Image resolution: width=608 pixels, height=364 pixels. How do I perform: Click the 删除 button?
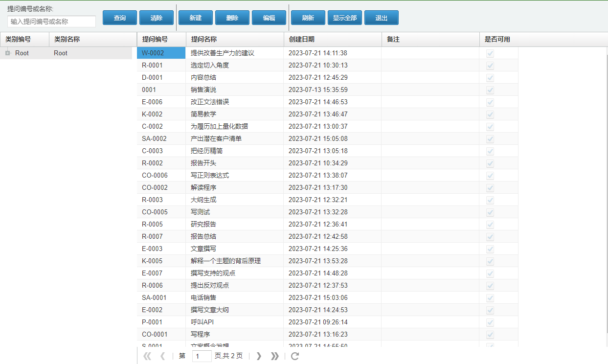232,18
